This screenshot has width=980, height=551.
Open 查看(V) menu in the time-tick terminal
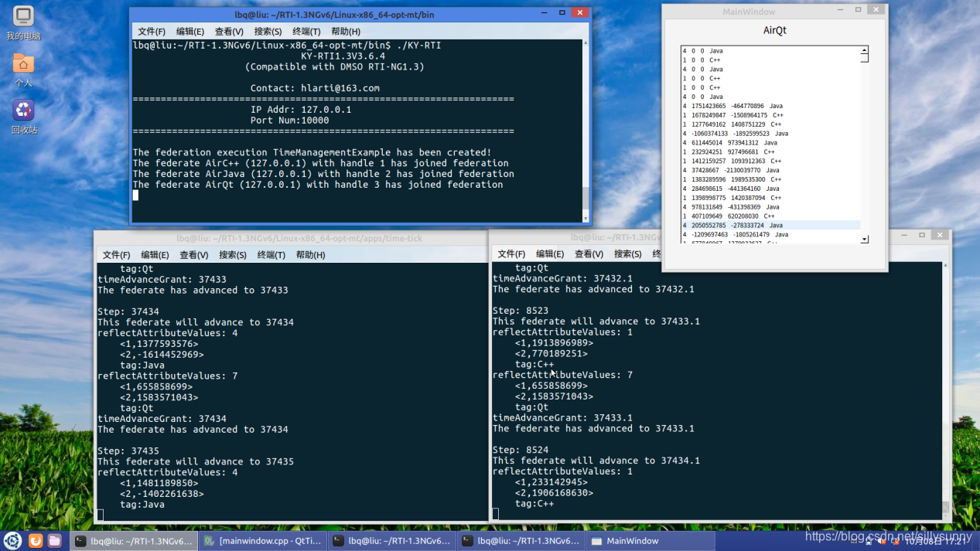pyautogui.click(x=193, y=255)
